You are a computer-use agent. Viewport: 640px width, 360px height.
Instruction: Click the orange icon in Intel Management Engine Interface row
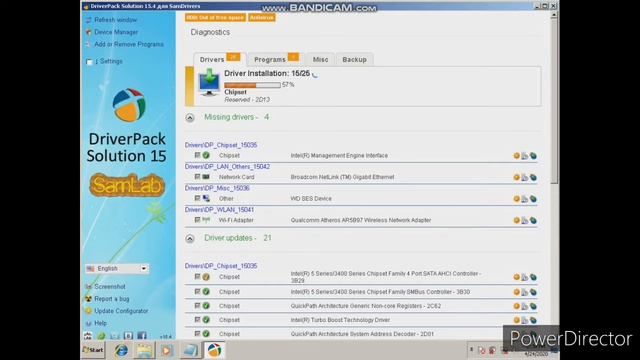click(516, 156)
